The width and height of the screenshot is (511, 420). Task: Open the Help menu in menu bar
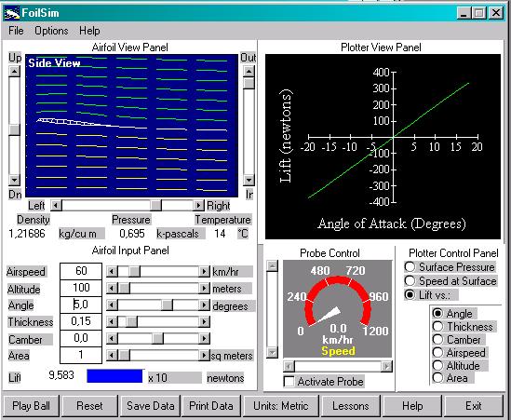pyautogui.click(x=89, y=31)
